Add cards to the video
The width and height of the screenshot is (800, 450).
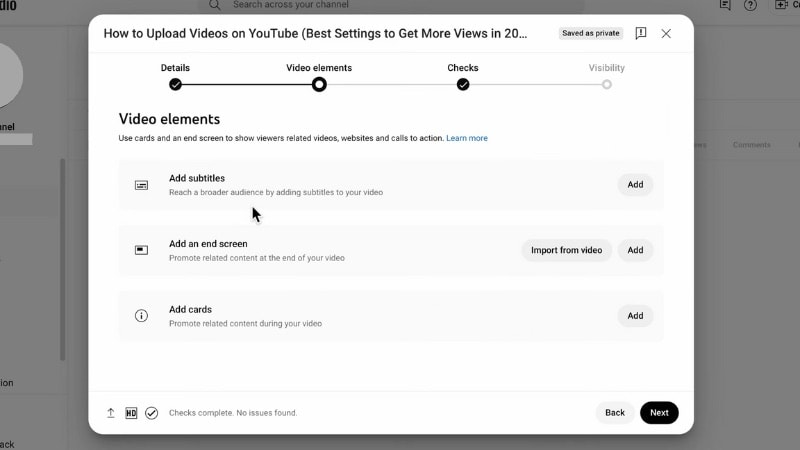(x=635, y=316)
